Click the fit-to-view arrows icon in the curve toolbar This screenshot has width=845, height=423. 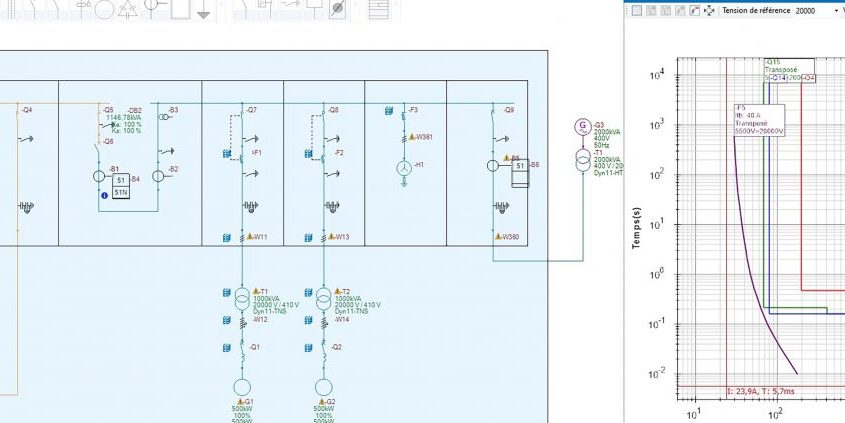point(709,10)
